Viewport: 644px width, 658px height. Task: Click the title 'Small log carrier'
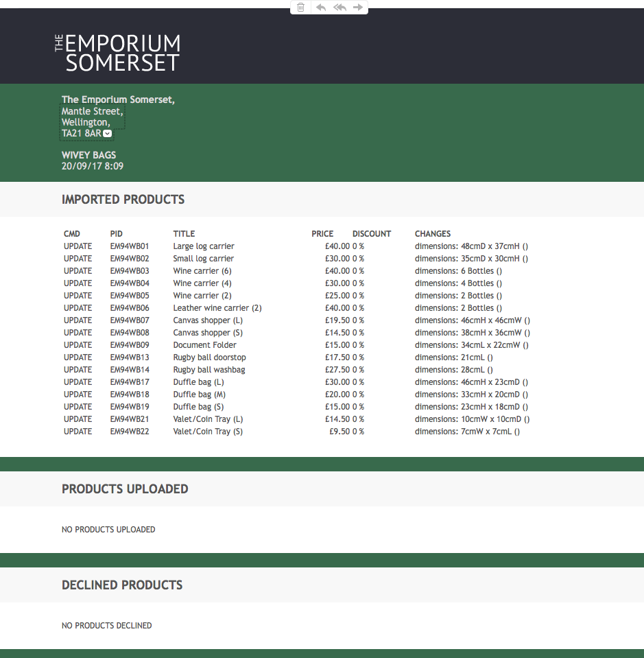pyautogui.click(x=204, y=259)
